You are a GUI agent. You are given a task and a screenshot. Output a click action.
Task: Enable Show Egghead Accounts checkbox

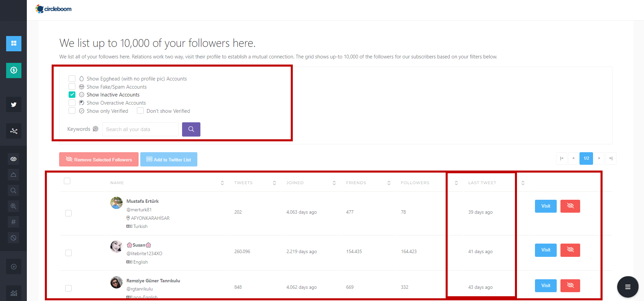click(72, 78)
